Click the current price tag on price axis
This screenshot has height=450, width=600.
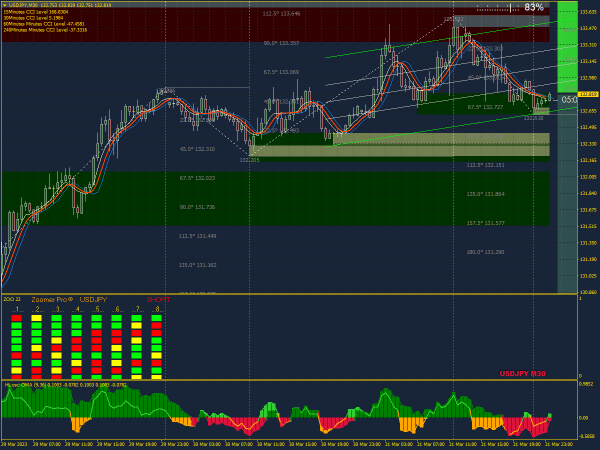[x=588, y=94]
